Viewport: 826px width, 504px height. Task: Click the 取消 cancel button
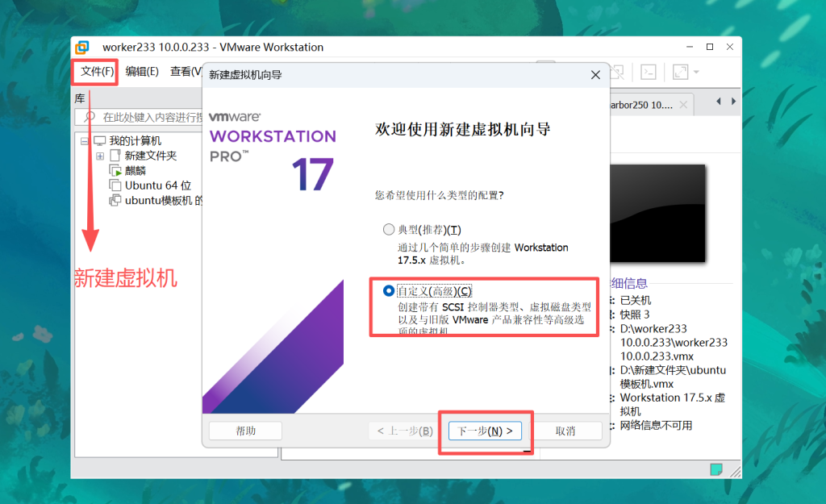click(x=565, y=431)
